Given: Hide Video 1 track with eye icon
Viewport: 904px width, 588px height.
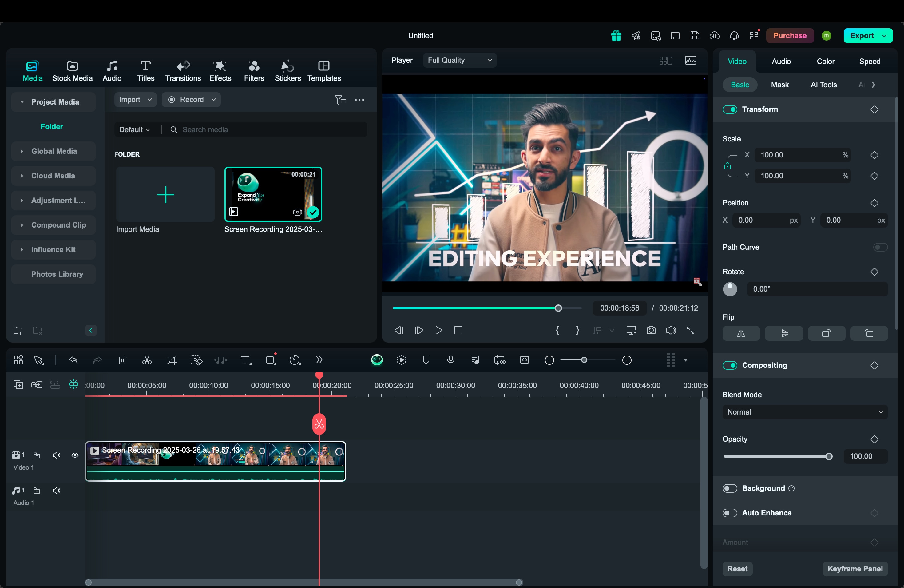Looking at the screenshot, I should 75,455.
